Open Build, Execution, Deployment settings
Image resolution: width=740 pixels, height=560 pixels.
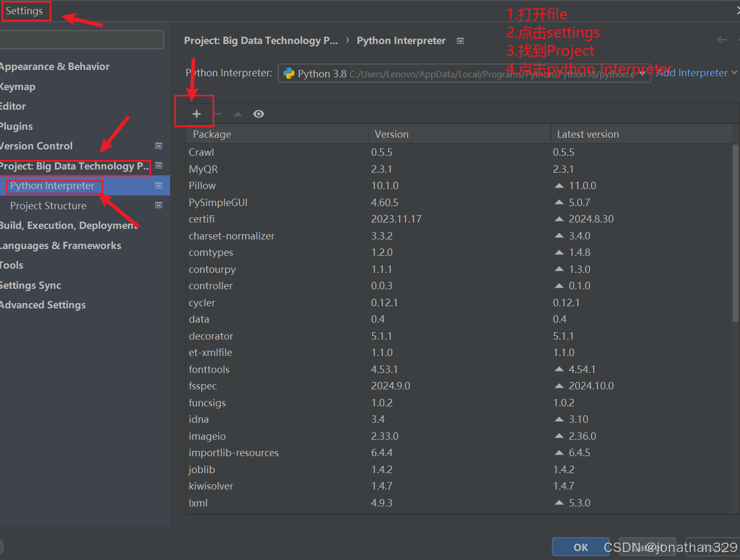coord(68,225)
